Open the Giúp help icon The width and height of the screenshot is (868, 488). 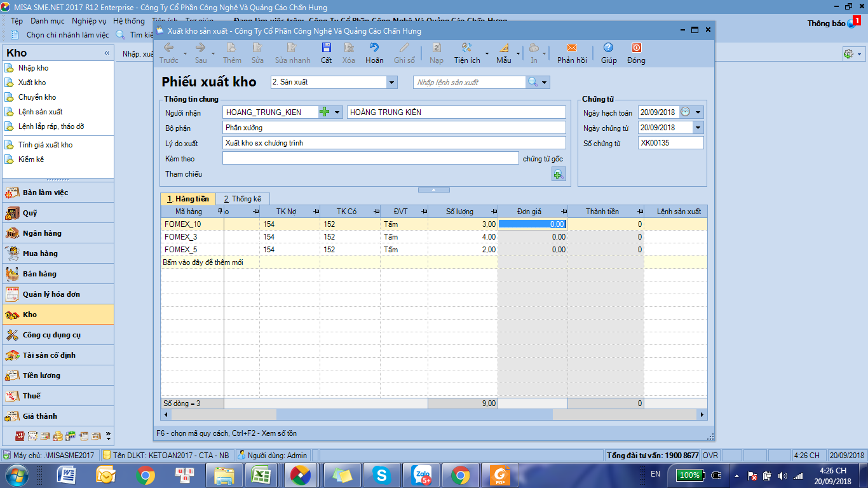(x=609, y=48)
